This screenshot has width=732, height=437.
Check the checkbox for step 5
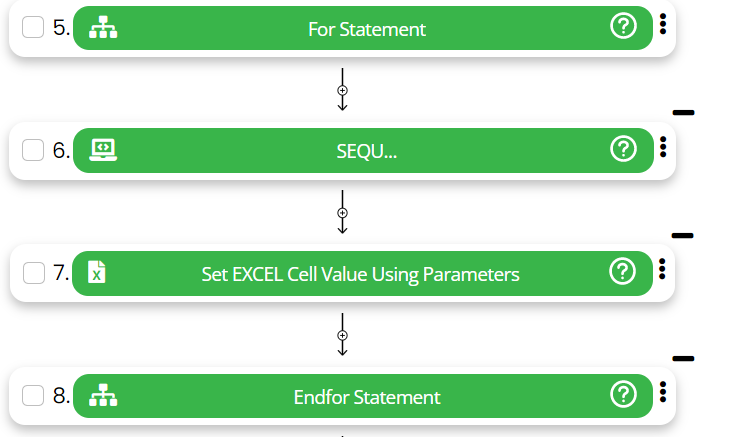[33, 28]
